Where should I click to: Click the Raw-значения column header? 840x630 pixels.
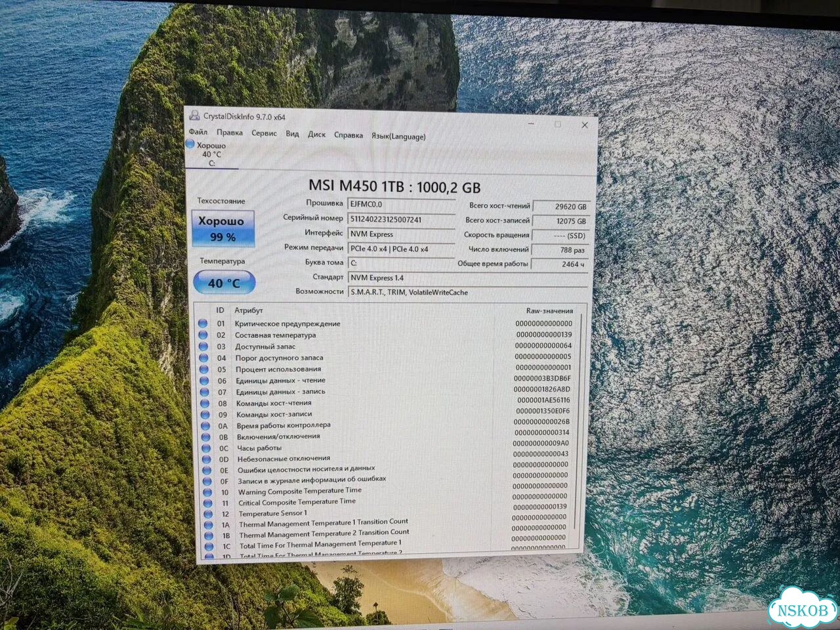pos(549,311)
